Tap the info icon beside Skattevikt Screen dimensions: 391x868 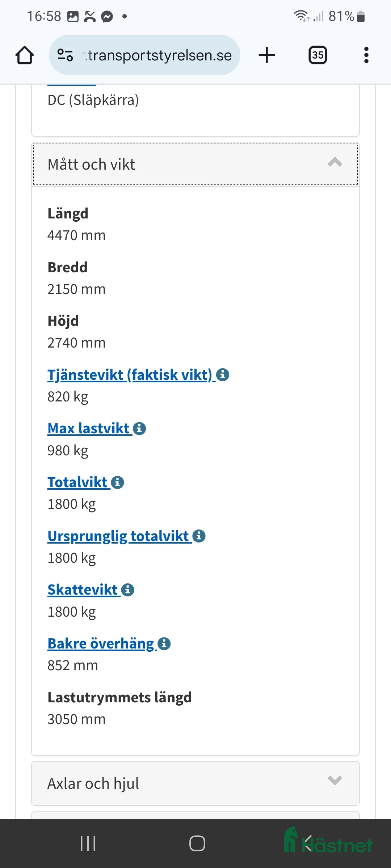[x=127, y=590]
